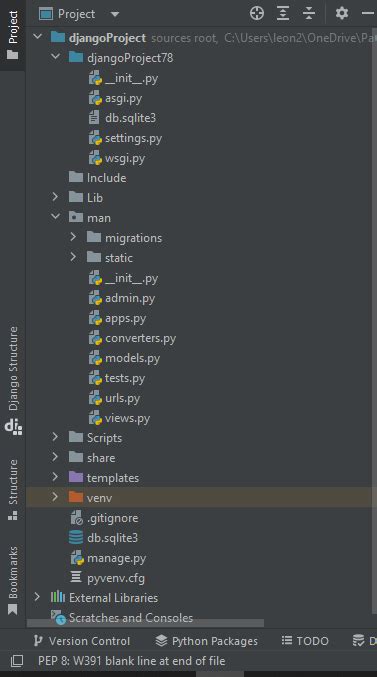Expand the Lib folder
The height and width of the screenshot is (677, 377).
tap(55, 197)
